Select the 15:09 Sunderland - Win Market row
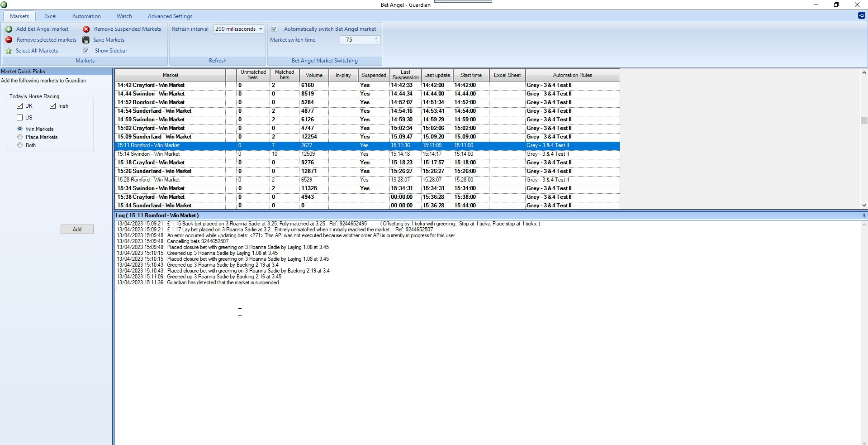The width and height of the screenshot is (868, 445). point(367,137)
